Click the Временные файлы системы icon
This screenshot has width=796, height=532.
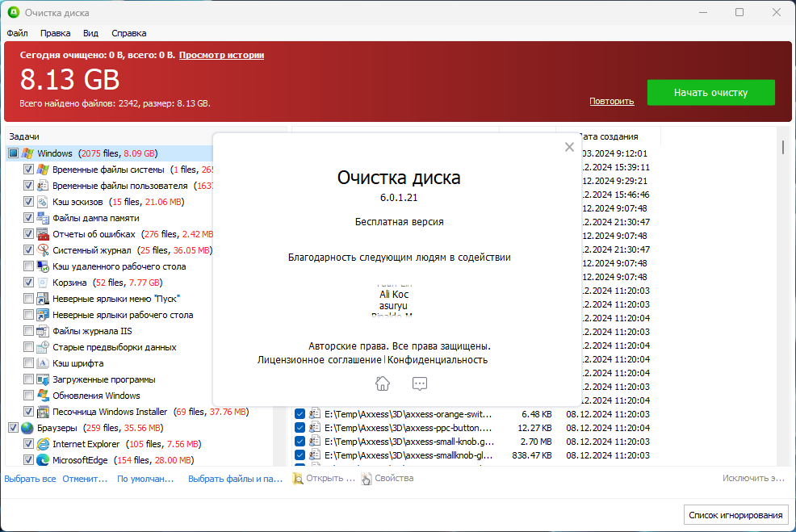point(43,170)
